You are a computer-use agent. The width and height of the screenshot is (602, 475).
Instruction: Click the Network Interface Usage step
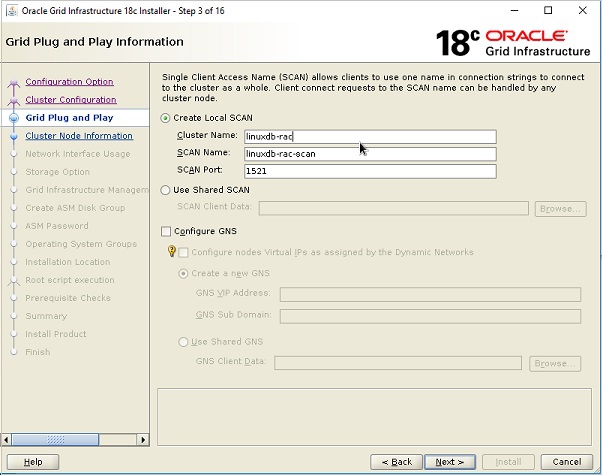pyautogui.click(x=78, y=154)
